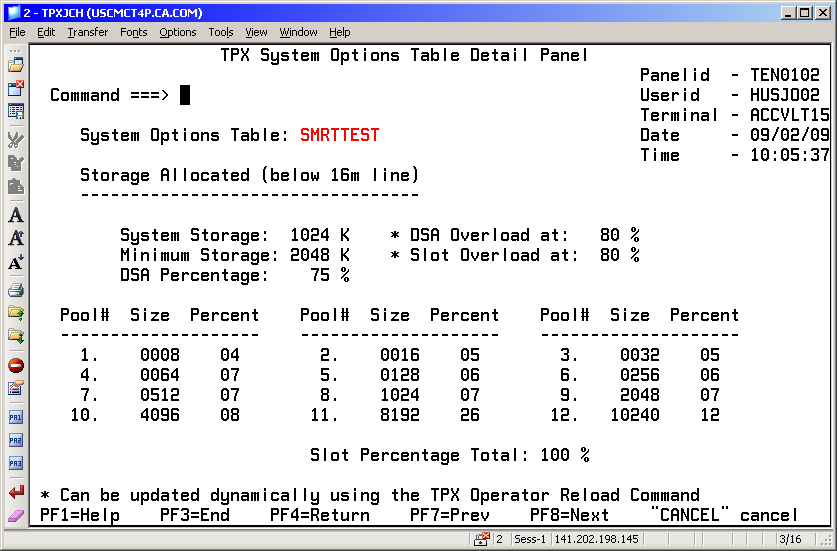Open the Window menu
This screenshot has width=837, height=551.
coord(298,32)
